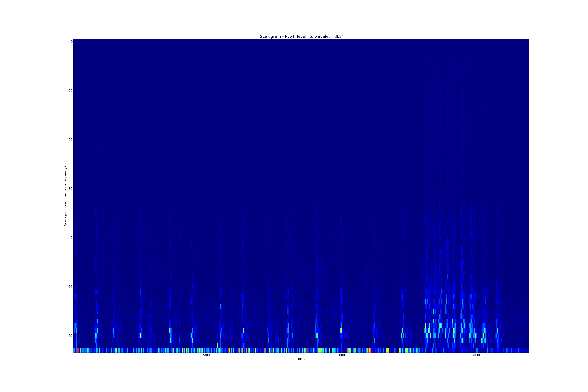
Task: Click the x-axis tick label 0
Action: point(73,355)
